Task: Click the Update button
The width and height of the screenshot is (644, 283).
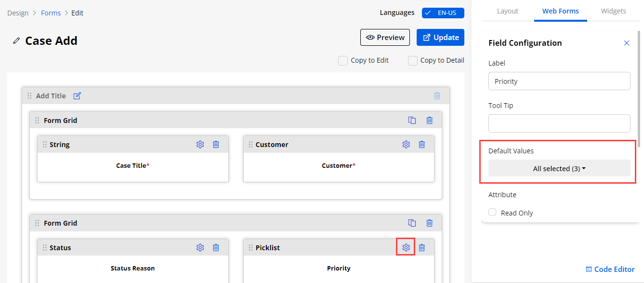Action: coord(440,38)
